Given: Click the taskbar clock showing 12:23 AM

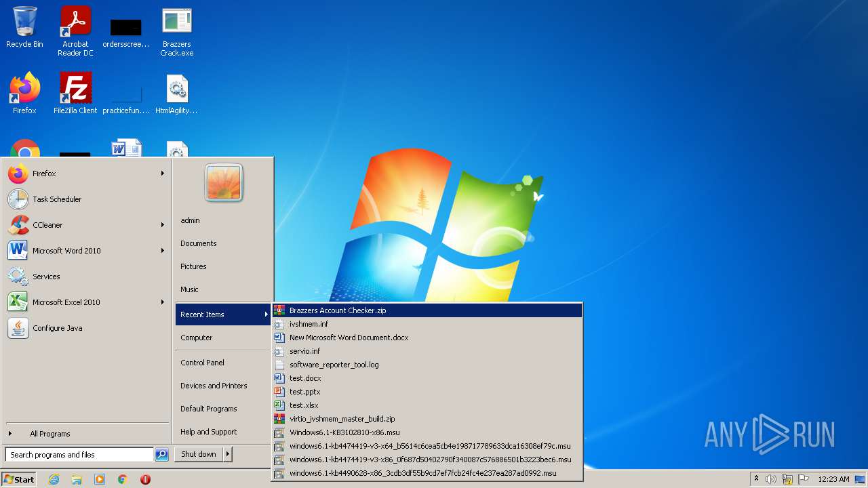Looking at the screenshot, I should coord(833,479).
